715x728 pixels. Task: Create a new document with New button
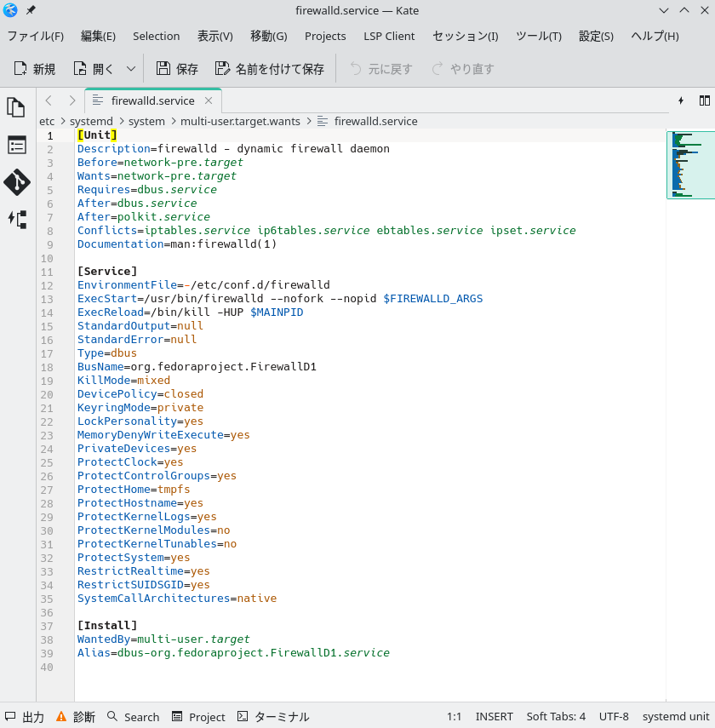click(35, 69)
